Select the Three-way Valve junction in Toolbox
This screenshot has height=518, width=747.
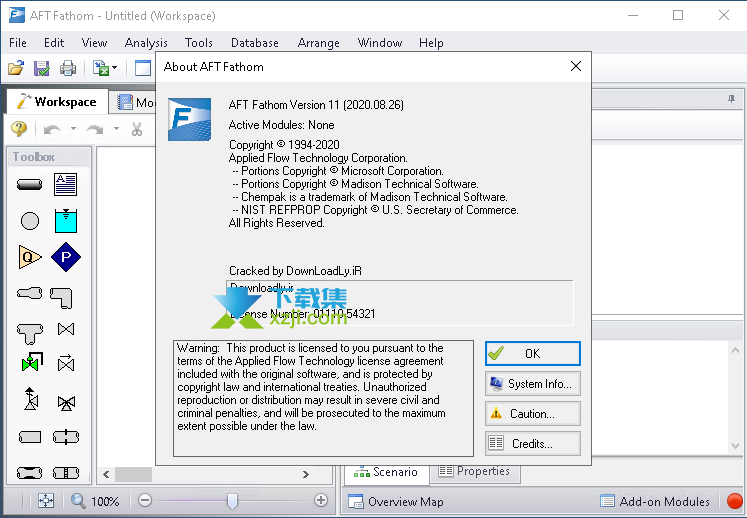66,403
